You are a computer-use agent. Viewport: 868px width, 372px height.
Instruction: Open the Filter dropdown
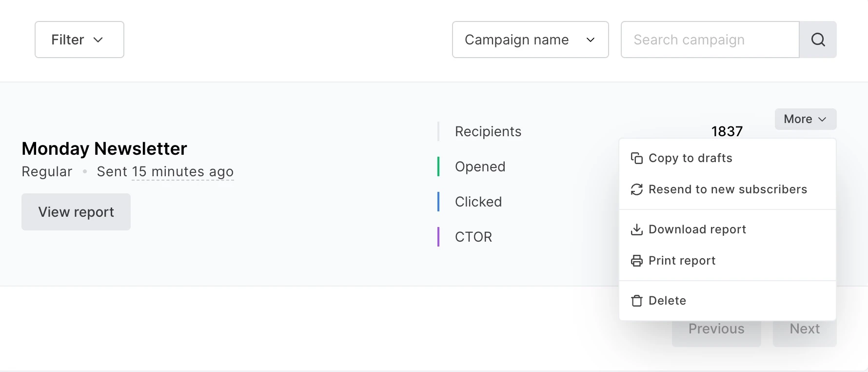tap(79, 40)
